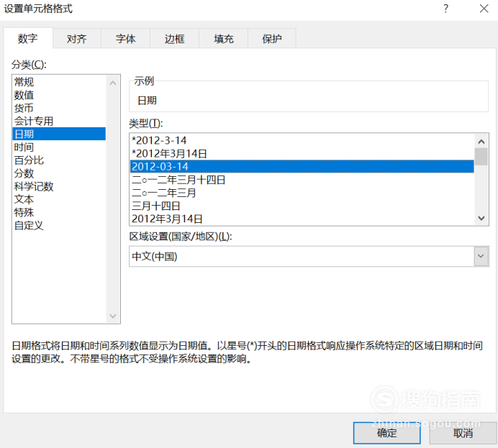
Task: Select the 文本 category
Action: 59,199
